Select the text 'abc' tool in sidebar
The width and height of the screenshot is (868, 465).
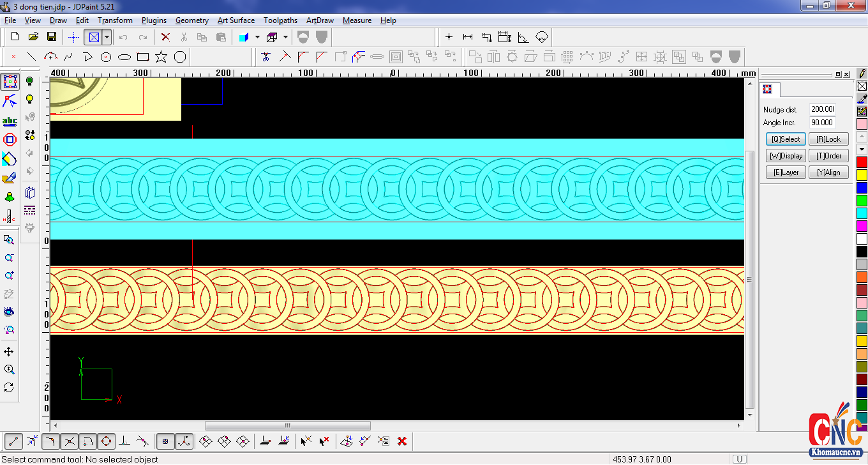[x=10, y=121]
